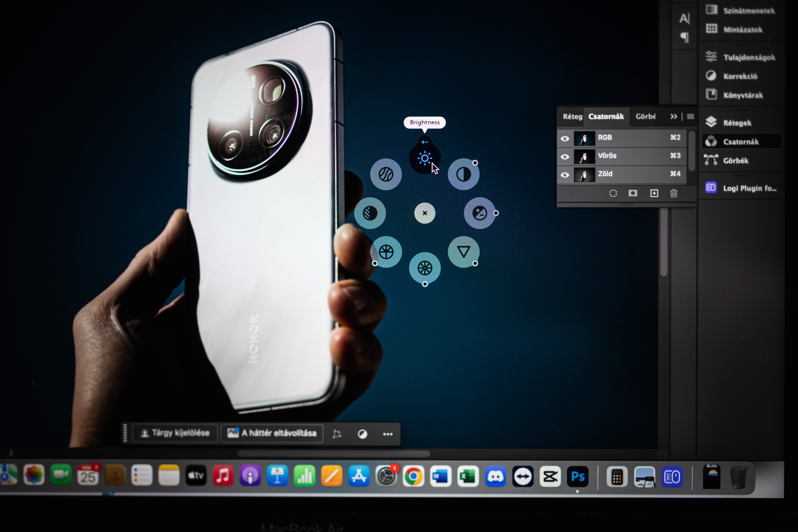Screen dimensions: 798x532
Task: Open the Paragraph panel (¶ icon)
Action: [x=684, y=37]
